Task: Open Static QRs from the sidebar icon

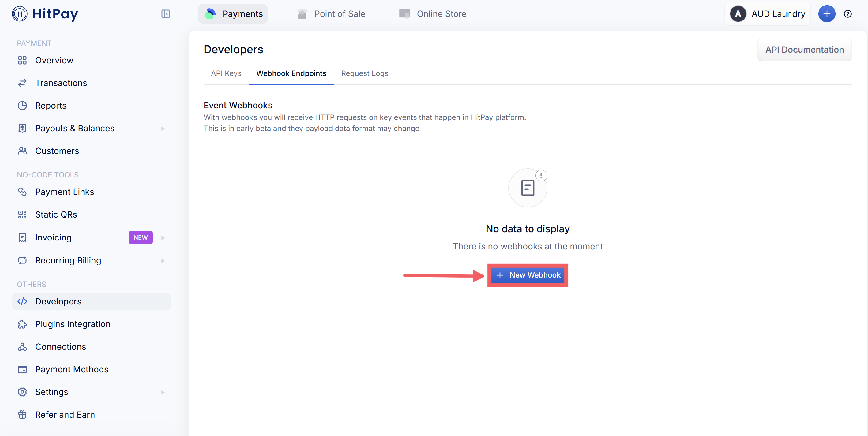Action: (22, 214)
